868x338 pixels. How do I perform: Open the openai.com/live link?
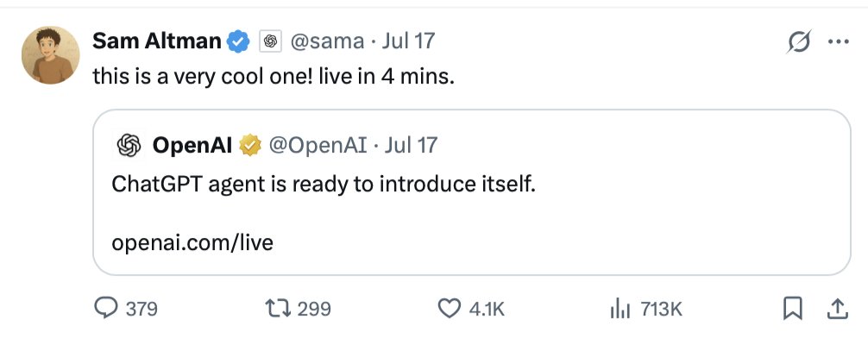coord(192,242)
